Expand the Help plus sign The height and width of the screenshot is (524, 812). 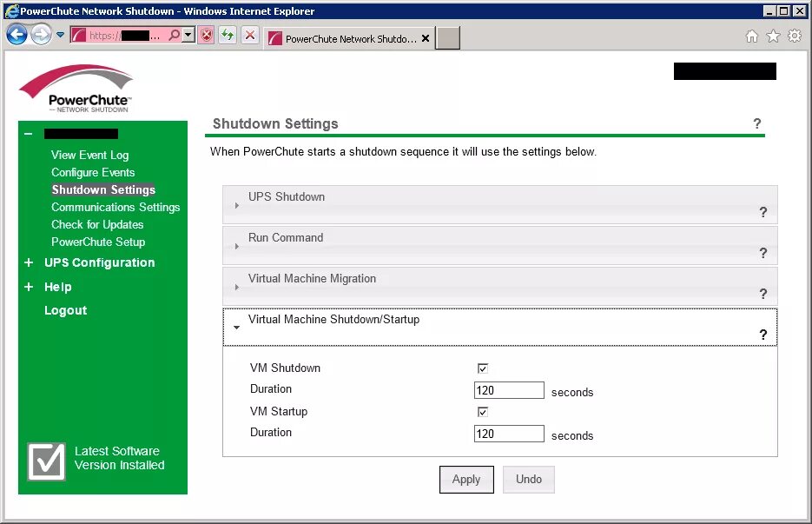coord(29,287)
